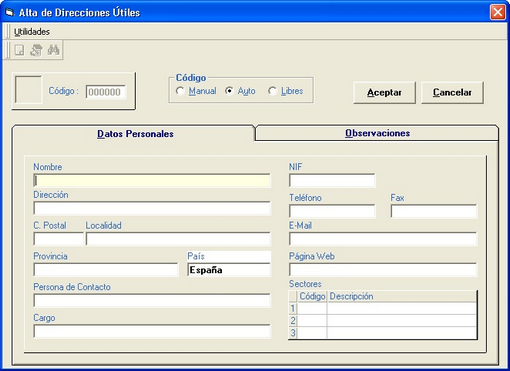Click into the Dirección field

(x=152, y=208)
